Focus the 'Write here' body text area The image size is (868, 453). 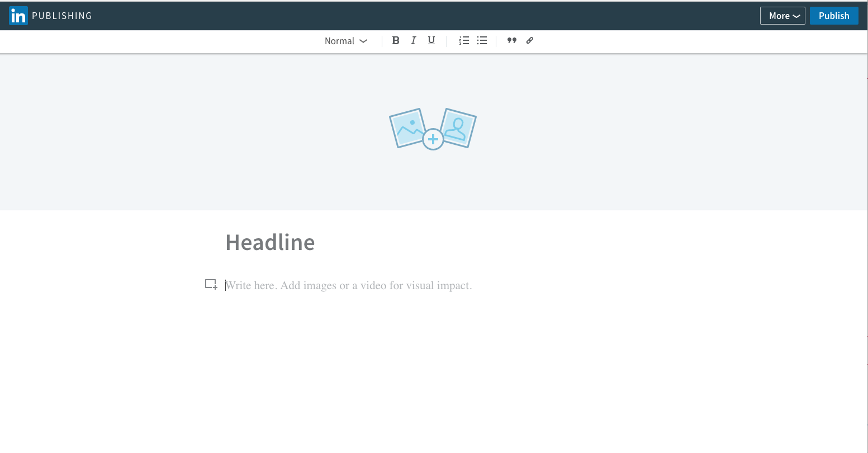click(349, 286)
